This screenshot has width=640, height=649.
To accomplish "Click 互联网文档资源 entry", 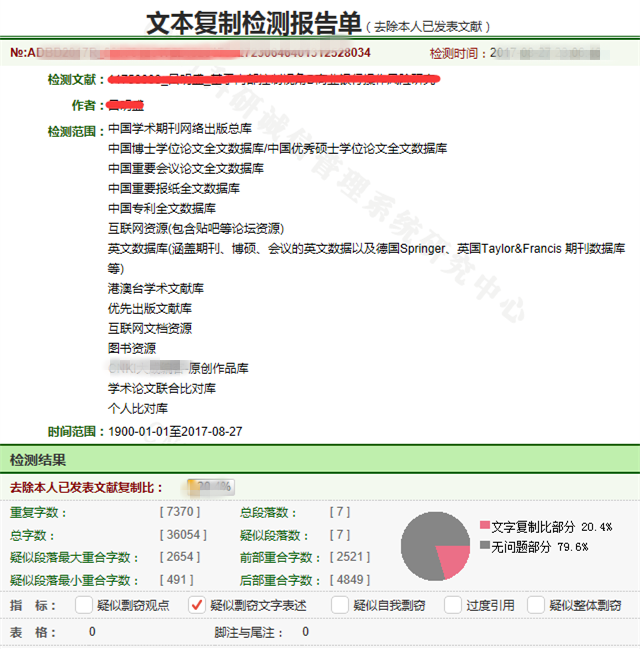I will pyautogui.click(x=150, y=329).
